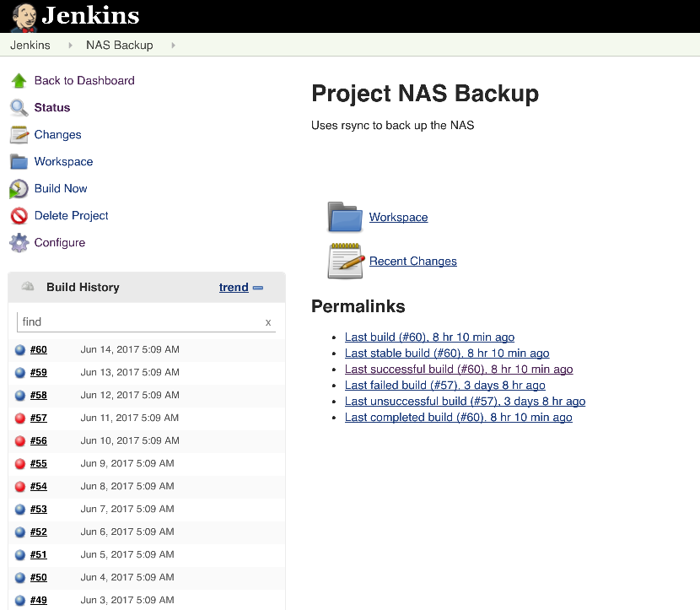Open the Last build (#60) permalink
The height and width of the screenshot is (610, 700).
tap(429, 337)
